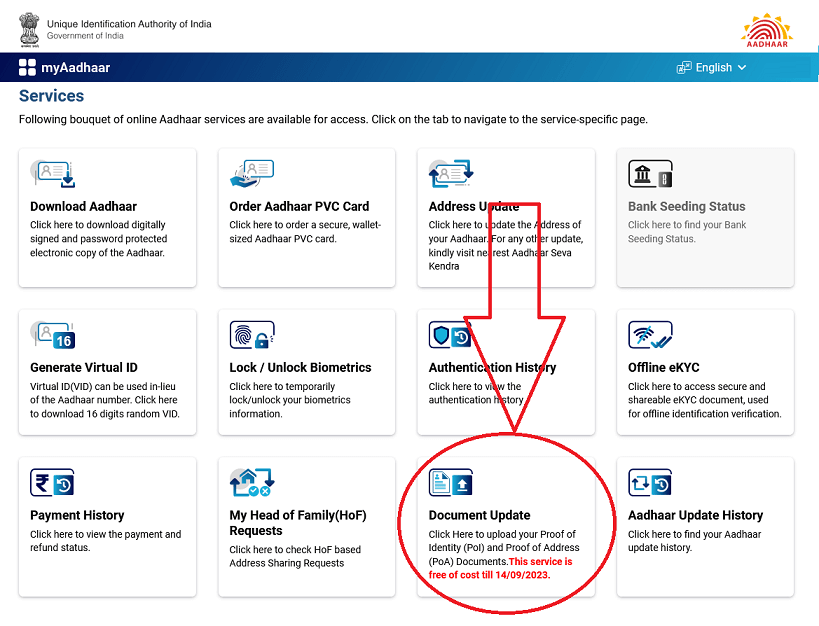Open the Aadhaar Update History heading
The image size is (819, 626).
pyautogui.click(x=696, y=515)
